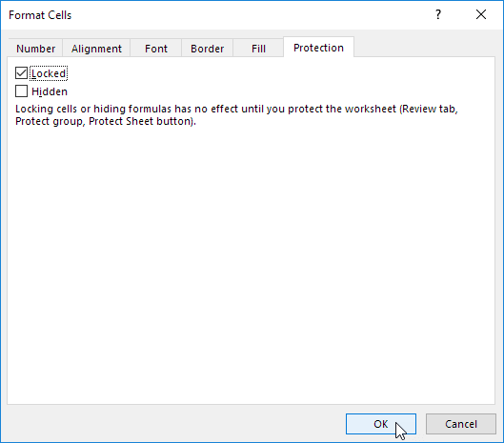Click 'Review tab' mention in the note
This screenshot has height=443, width=504.
429,109
